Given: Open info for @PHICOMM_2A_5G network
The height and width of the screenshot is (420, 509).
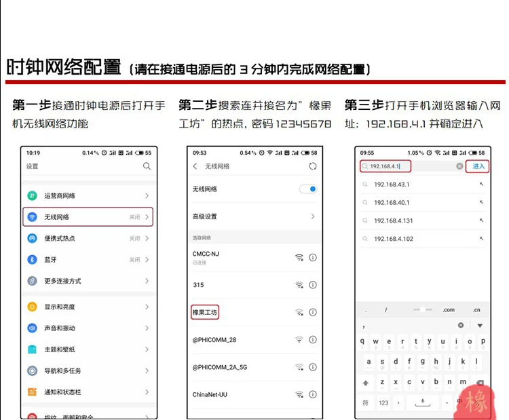Looking at the screenshot, I should click(x=313, y=367).
